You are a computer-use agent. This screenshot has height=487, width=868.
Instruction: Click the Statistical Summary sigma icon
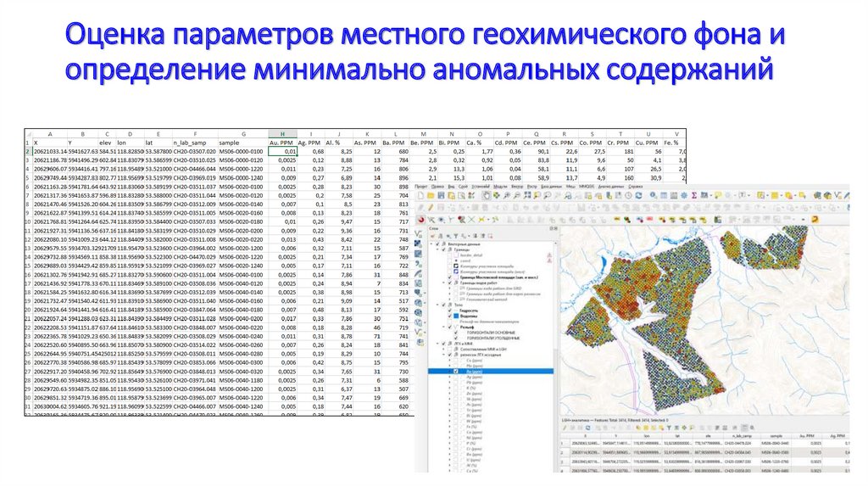[x=694, y=196]
